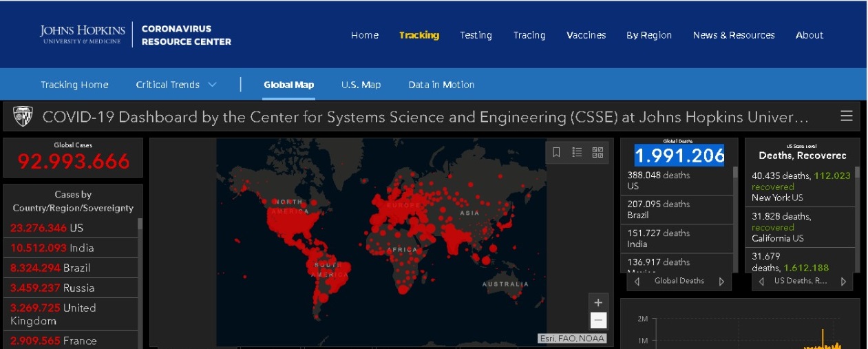Select New York US deaths entry
The image size is (868, 349).
801,187
